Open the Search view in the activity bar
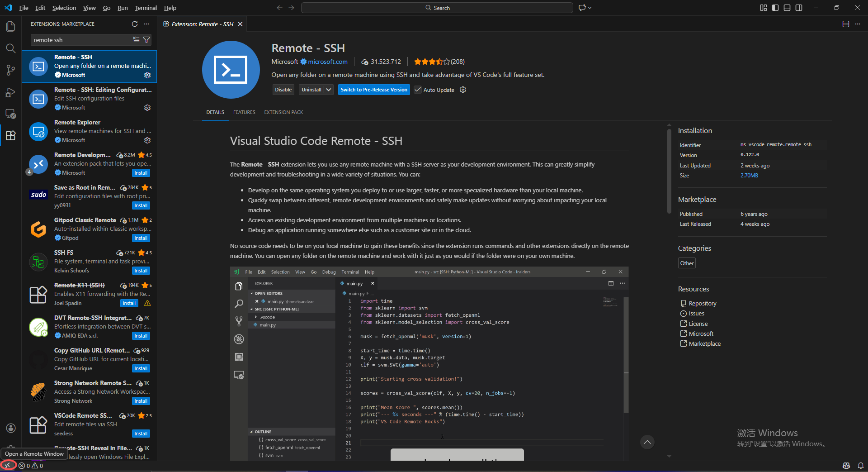The width and height of the screenshot is (868, 472). point(10,48)
